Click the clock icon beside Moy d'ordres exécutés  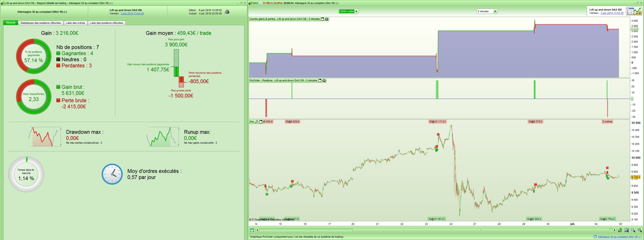click(112, 174)
